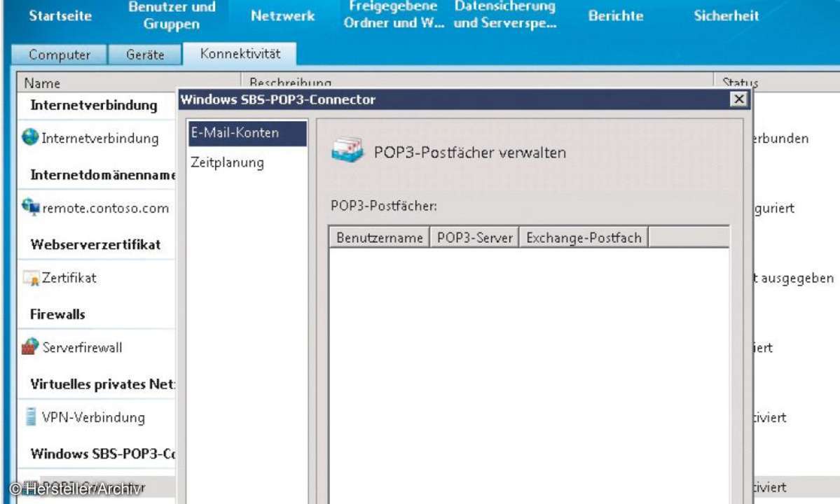Open Datensicherung und Serverspeicher section
This screenshot has height=504, width=840.
[x=504, y=15]
